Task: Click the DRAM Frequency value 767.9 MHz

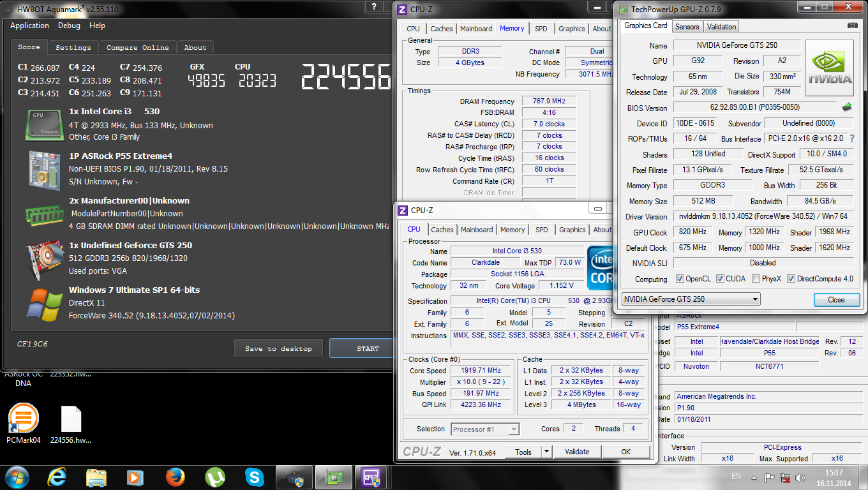Action: coord(549,101)
